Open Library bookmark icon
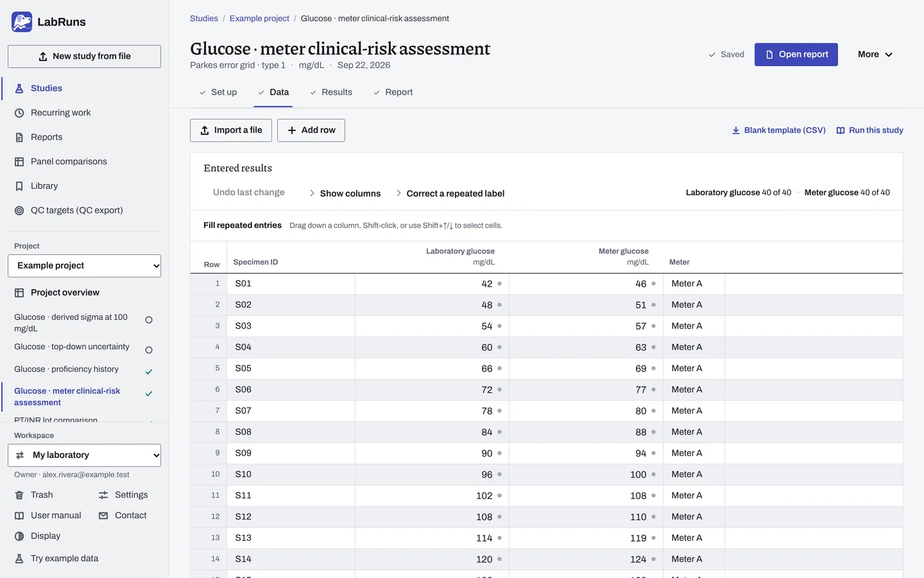Viewport: 924px width, 578px height. tap(19, 186)
